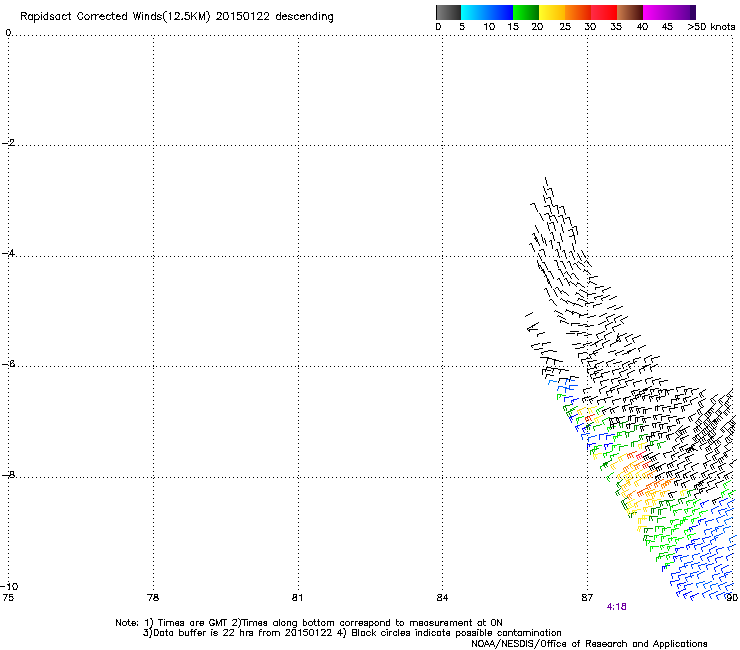The width and height of the screenshot is (740, 650).
Task: Click the '>50 knots' legend label
Action: pos(711,27)
